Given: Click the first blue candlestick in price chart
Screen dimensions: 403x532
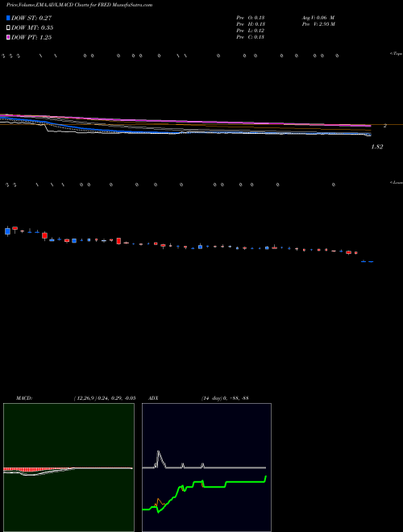Looking at the screenshot, I should coord(8,231).
